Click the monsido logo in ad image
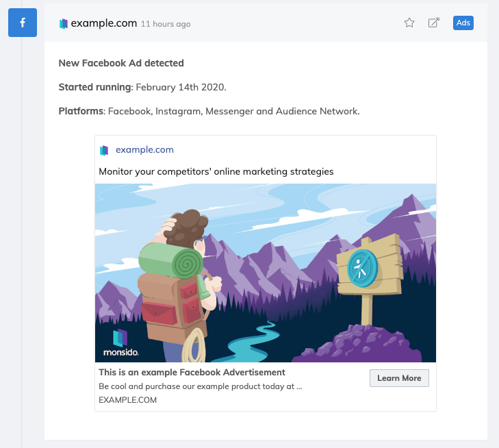499x448 pixels. (x=121, y=343)
